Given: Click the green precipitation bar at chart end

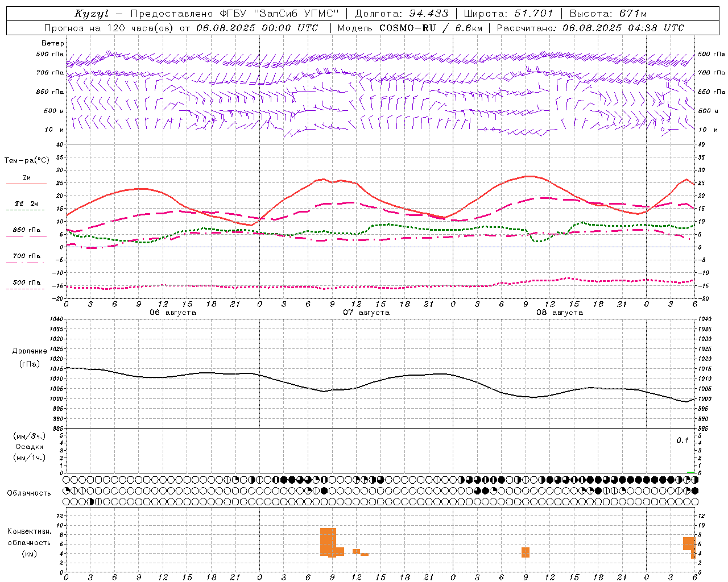Looking at the screenshot, I should click(690, 472).
